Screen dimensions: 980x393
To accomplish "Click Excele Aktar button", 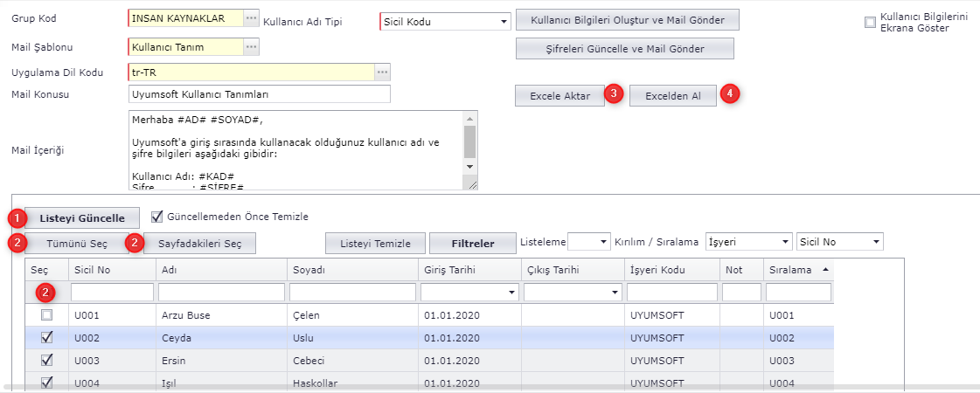I will pyautogui.click(x=560, y=96).
